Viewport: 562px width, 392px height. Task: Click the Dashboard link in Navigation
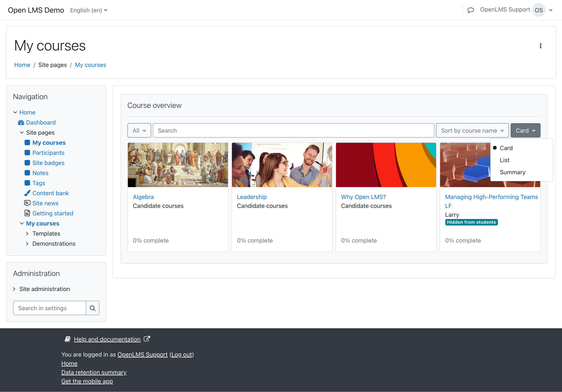pos(41,122)
